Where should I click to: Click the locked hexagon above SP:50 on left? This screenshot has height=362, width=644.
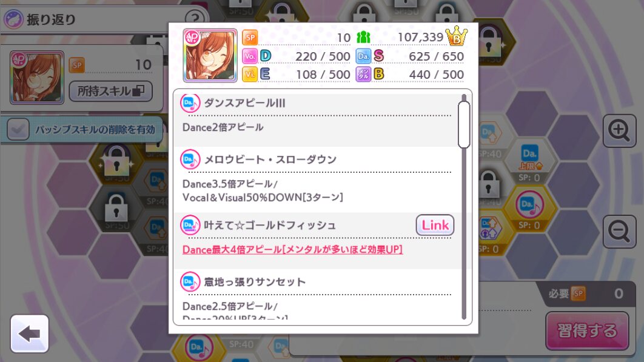[116, 207]
